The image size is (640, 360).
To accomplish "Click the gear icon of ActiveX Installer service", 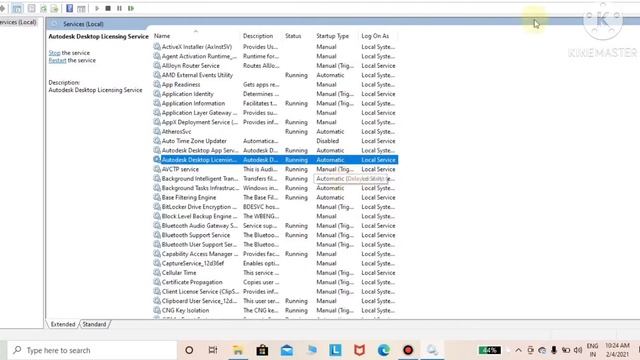I will pos(157,47).
